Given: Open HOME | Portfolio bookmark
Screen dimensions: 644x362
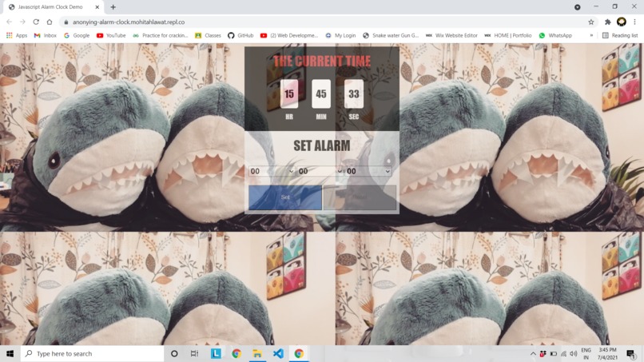Looking at the screenshot, I should coord(507,35).
